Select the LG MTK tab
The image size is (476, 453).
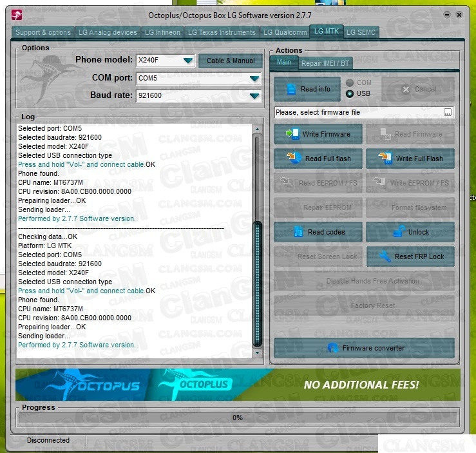click(x=327, y=32)
